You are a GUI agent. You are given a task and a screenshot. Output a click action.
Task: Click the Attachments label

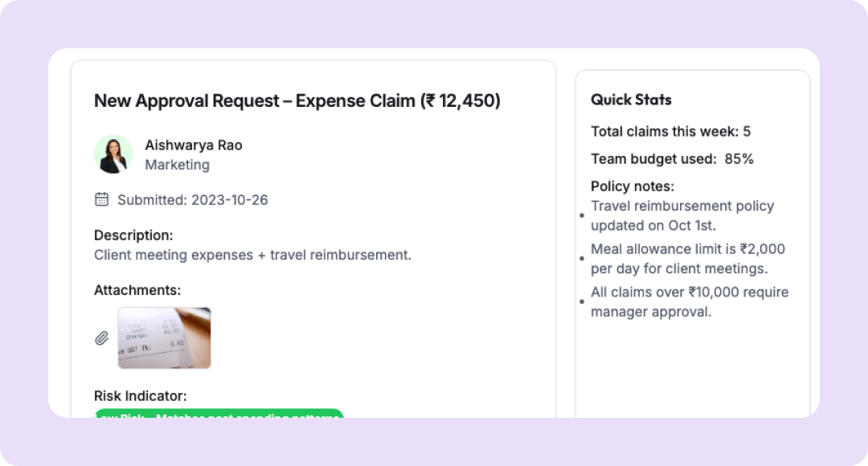tap(137, 290)
